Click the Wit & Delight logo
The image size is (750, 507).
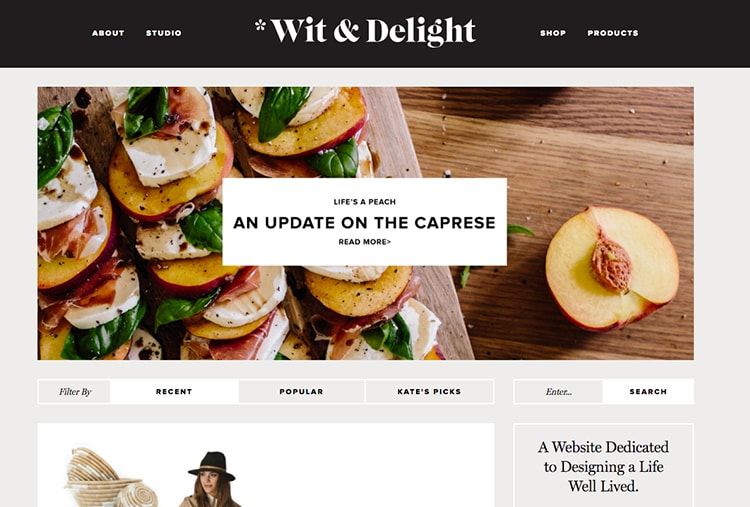373,32
